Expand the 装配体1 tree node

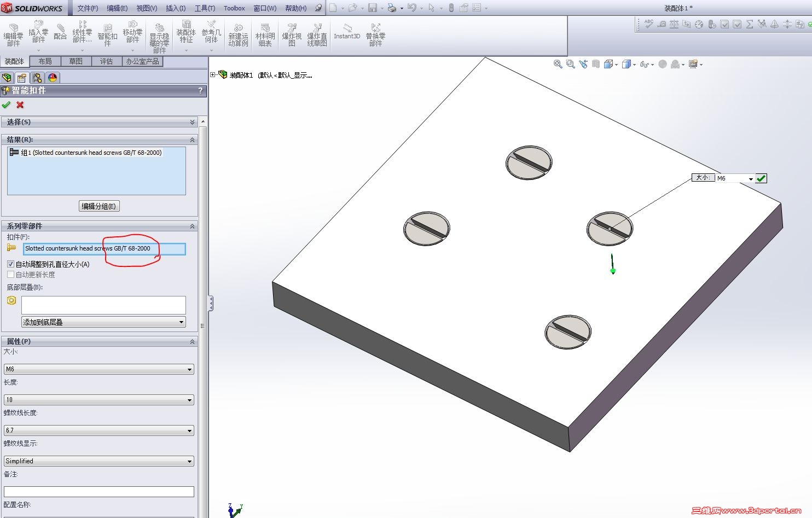click(213, 75)
